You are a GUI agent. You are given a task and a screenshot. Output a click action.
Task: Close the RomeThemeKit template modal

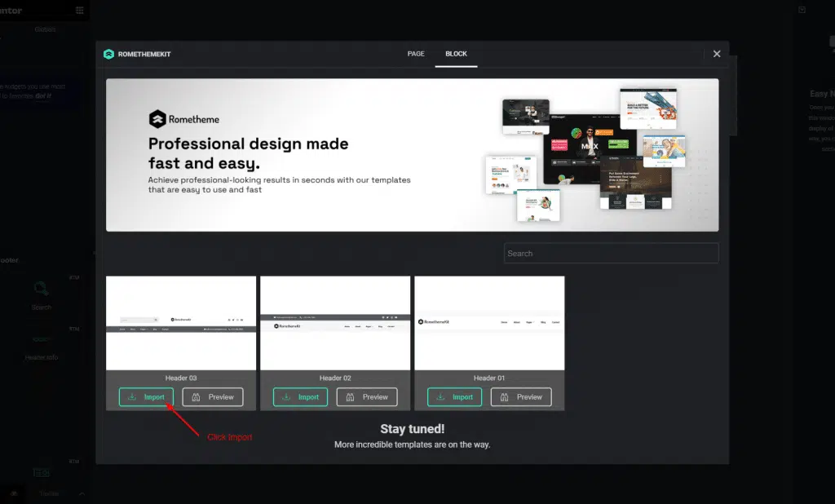717,54
